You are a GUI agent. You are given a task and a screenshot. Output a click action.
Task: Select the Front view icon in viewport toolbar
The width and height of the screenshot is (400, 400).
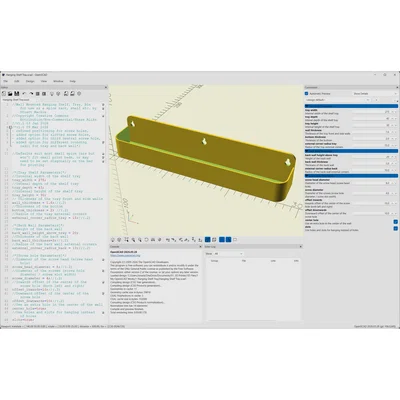pyautogui.click(x=193, y=239)
